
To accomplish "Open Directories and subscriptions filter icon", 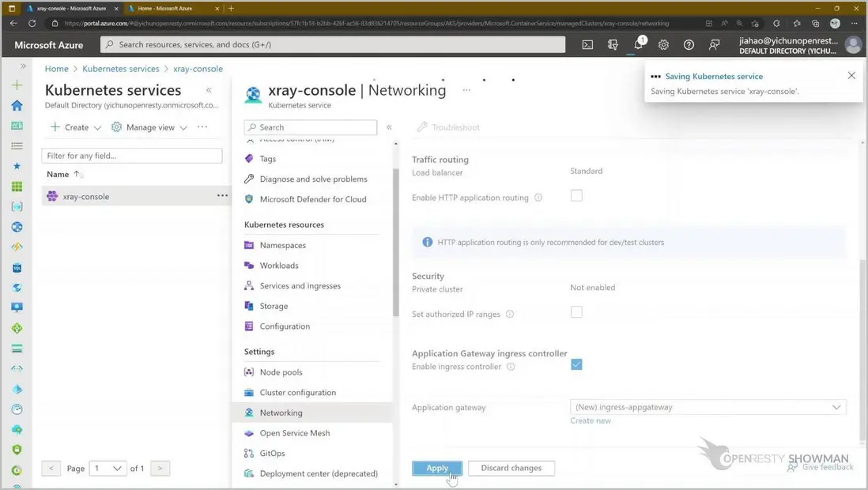I will coord(613,45).
